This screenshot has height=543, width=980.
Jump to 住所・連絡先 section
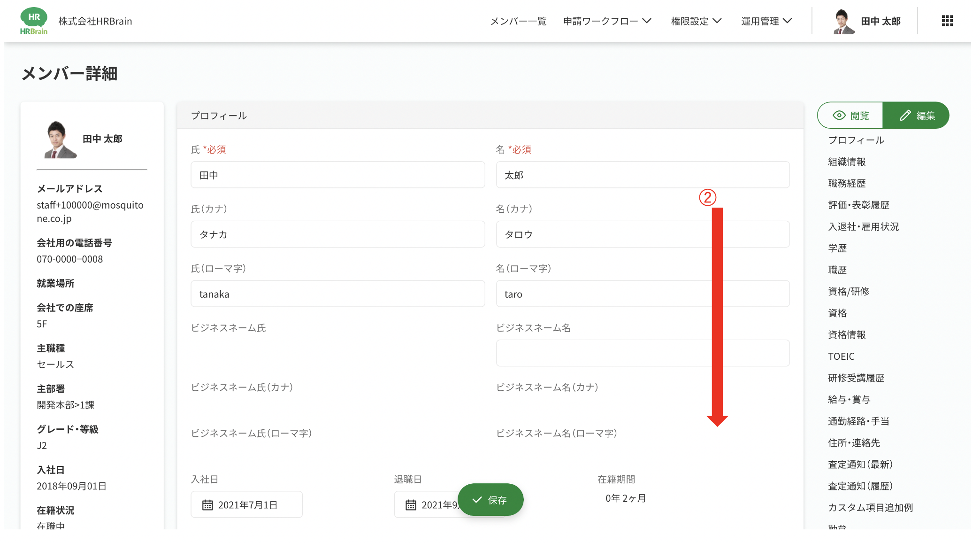pyautogui.click(x=854, y=442)
